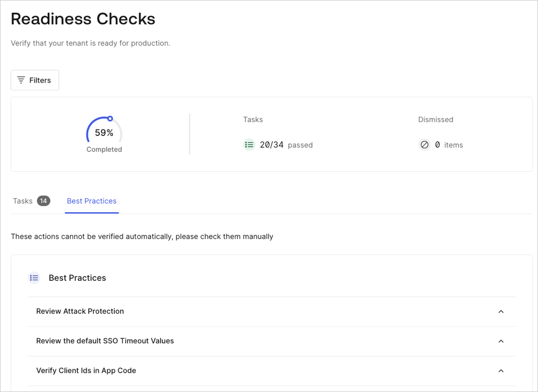
Task: Collapse the Verify Client Ids in App Code section
Action: click(501, 371)
